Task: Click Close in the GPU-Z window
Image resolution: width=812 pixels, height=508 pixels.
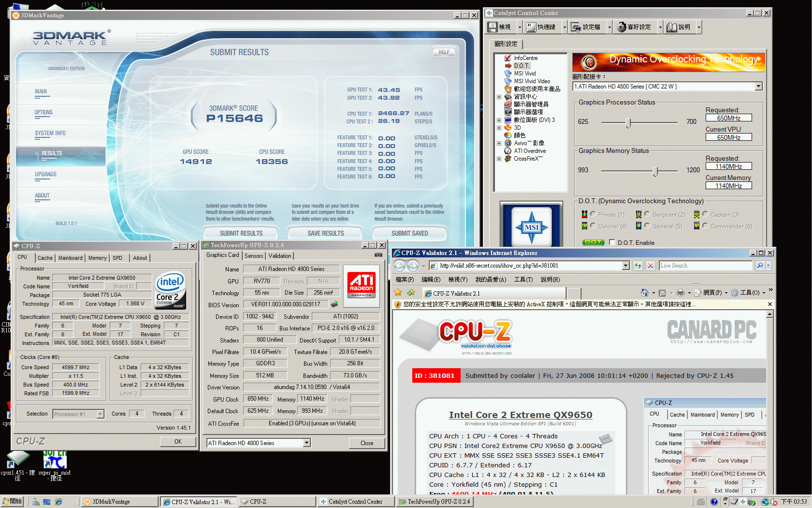Action: click(x=367, y=443)
